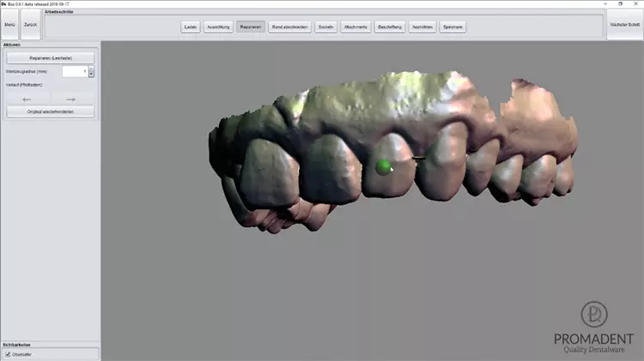Close the application window
Image resolution: width=644 pixels, height=361 pixels.
click(635, 3)
